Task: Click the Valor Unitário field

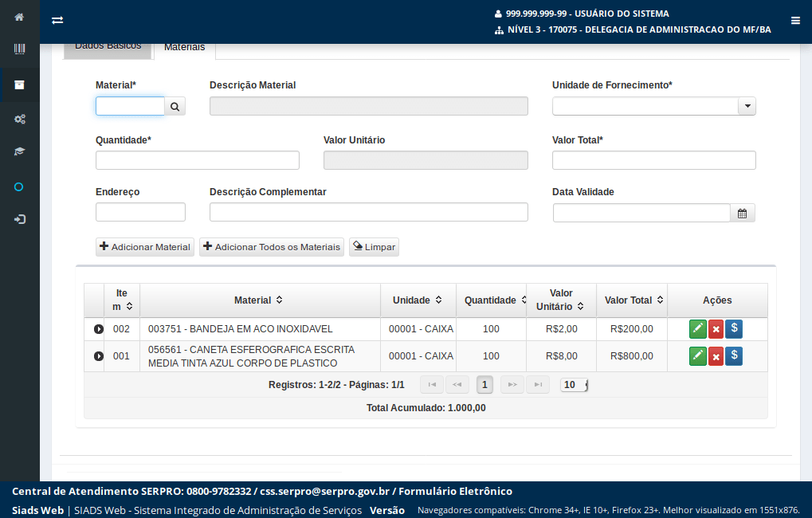Action: 426,160
